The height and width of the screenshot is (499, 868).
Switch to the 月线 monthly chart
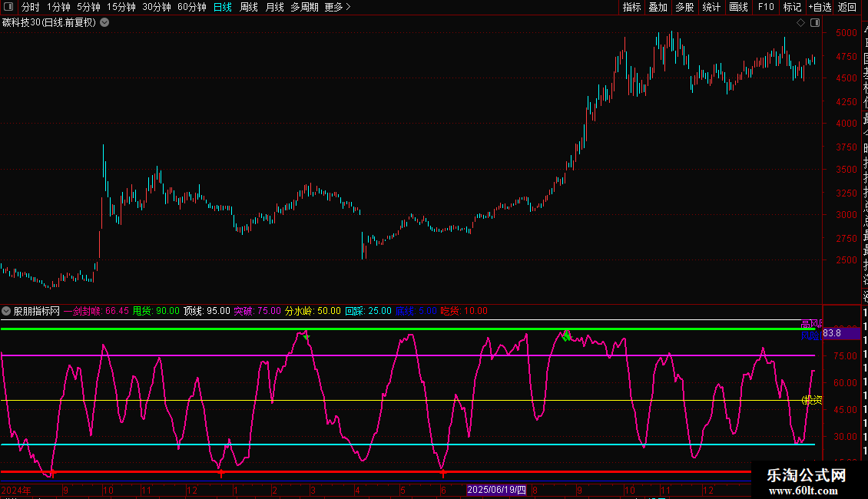point(274,7)
